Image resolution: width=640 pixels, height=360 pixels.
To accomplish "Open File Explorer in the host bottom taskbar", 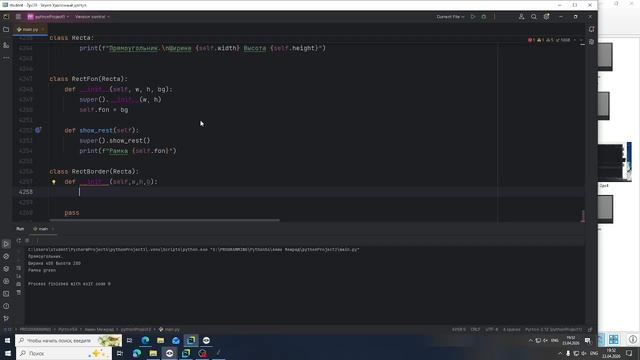I will 153,353.
